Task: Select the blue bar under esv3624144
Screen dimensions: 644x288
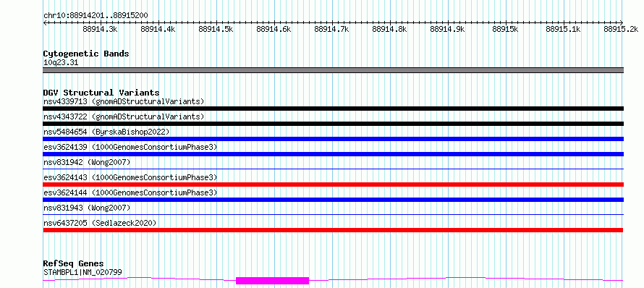Action: [x=333, y=200]
